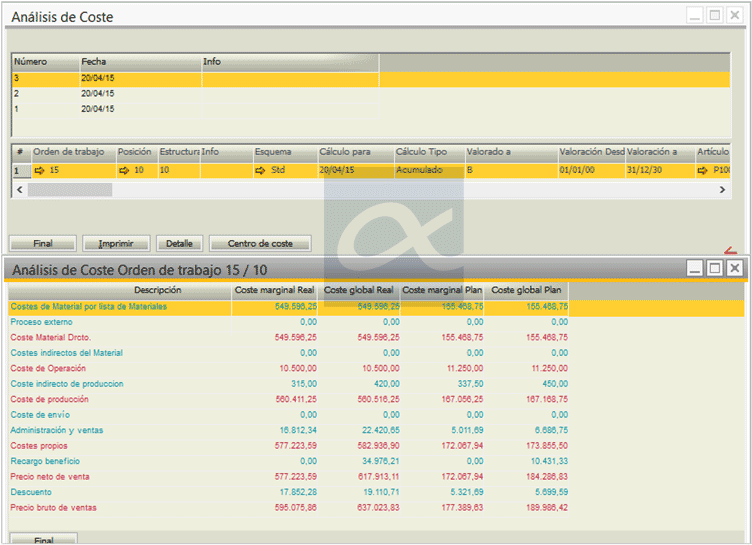Close the Análisis de Coste Orden de trabajo window
This screenshot has height=545, width=752.
tap(734, 268)
